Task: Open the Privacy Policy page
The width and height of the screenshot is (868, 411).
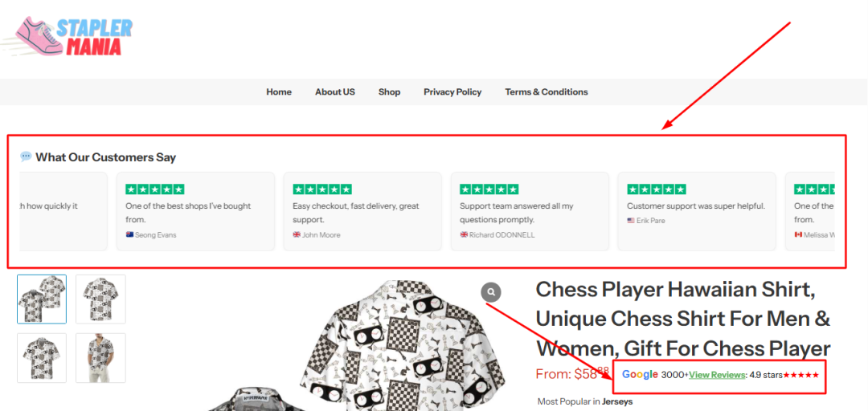Action: click(452, 92)
